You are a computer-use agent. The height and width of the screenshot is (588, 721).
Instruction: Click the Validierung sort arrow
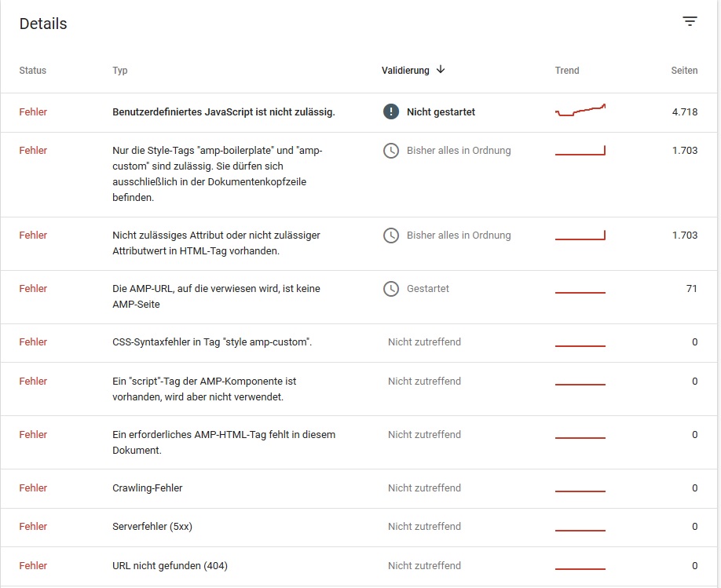point(441,70)
